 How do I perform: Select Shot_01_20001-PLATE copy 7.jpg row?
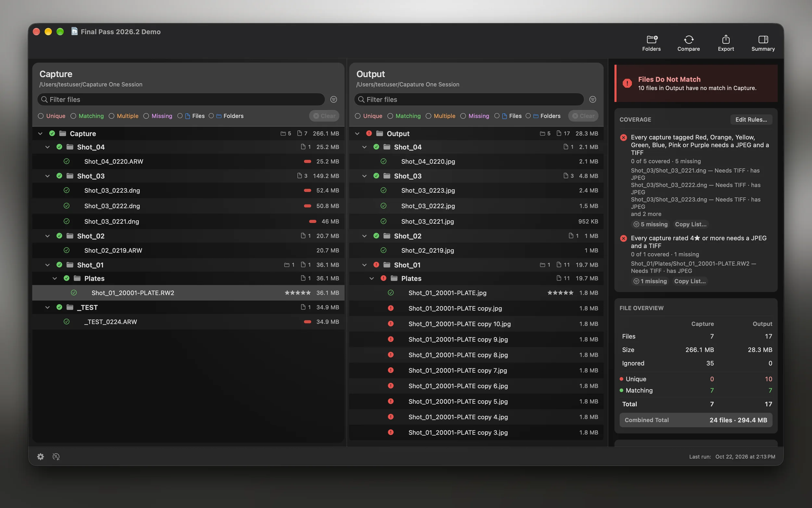pos(476,370)
